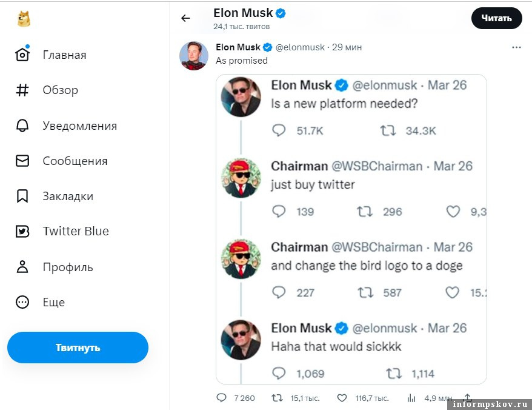The height and width of the screenshot is (410, 532).
Task: Retweet the As promised tweet
Action: pos(277,398)
